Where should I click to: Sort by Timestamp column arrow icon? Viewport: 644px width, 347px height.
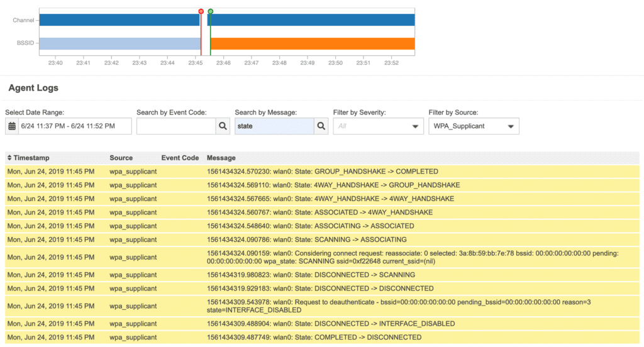[9, 158]
